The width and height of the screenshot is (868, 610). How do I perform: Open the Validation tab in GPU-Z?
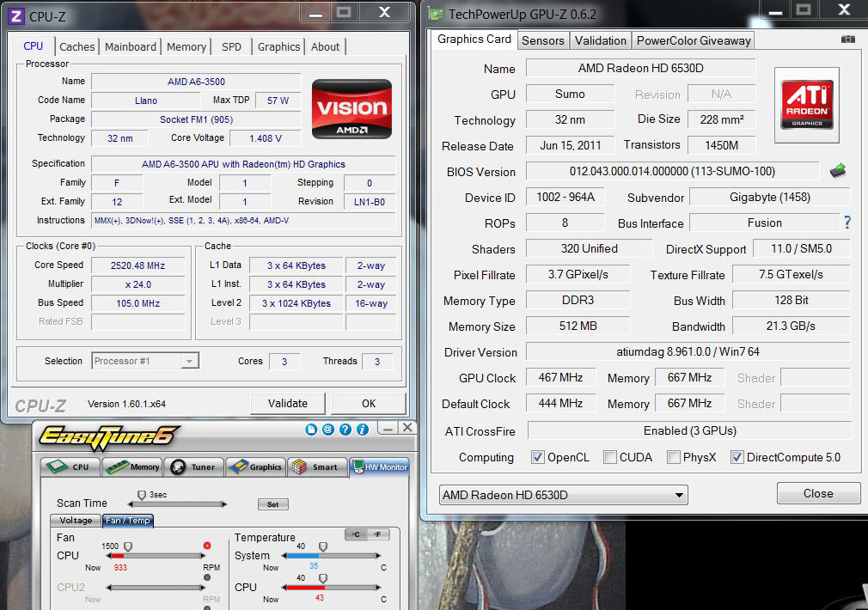point(600,40)
